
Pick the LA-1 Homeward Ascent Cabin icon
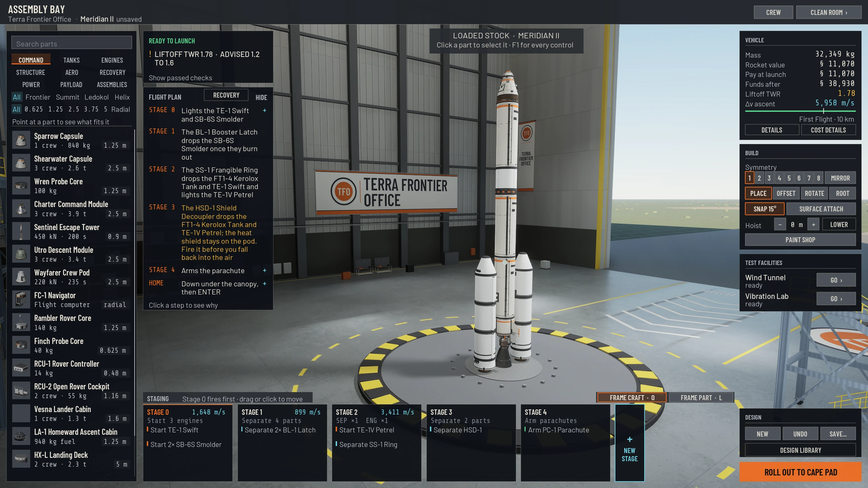click(x=21, y=436)
